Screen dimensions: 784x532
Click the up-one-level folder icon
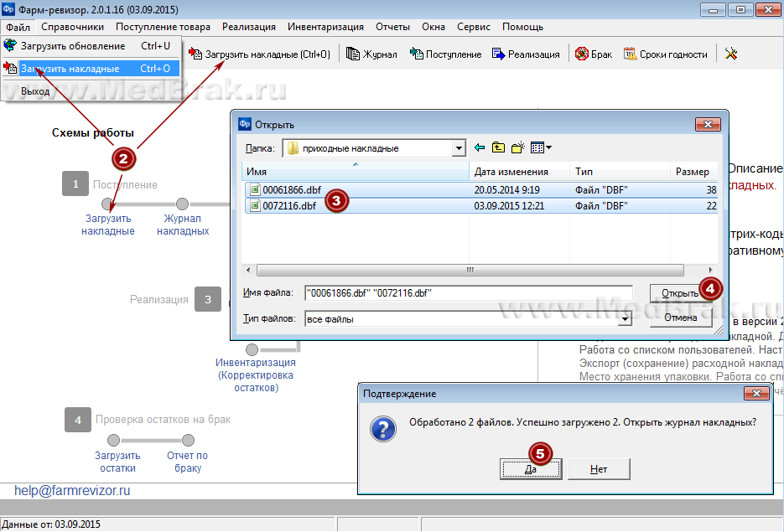coord(498,147)
